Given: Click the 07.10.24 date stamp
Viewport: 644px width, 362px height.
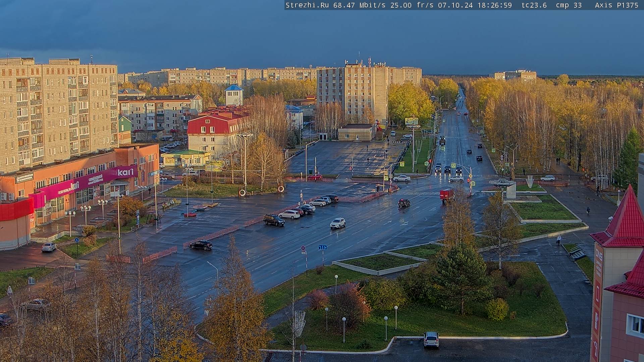Looking at the screenshot, I should [x=455, y=5].
